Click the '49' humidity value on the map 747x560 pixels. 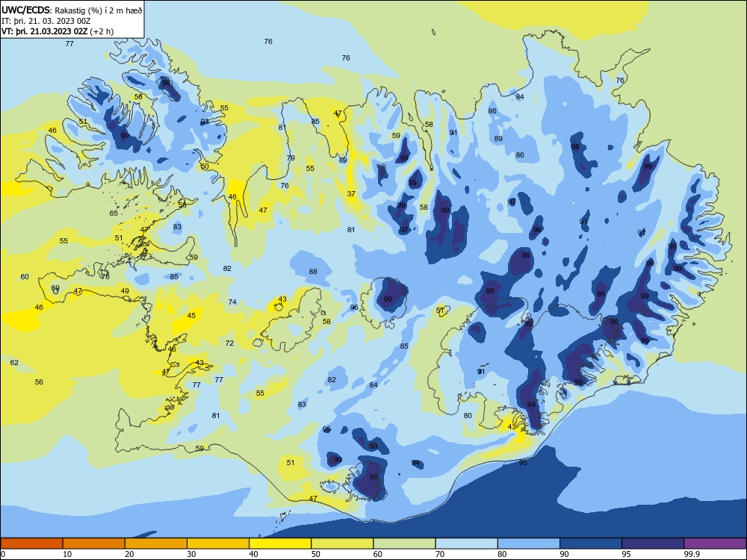(125, 291)
